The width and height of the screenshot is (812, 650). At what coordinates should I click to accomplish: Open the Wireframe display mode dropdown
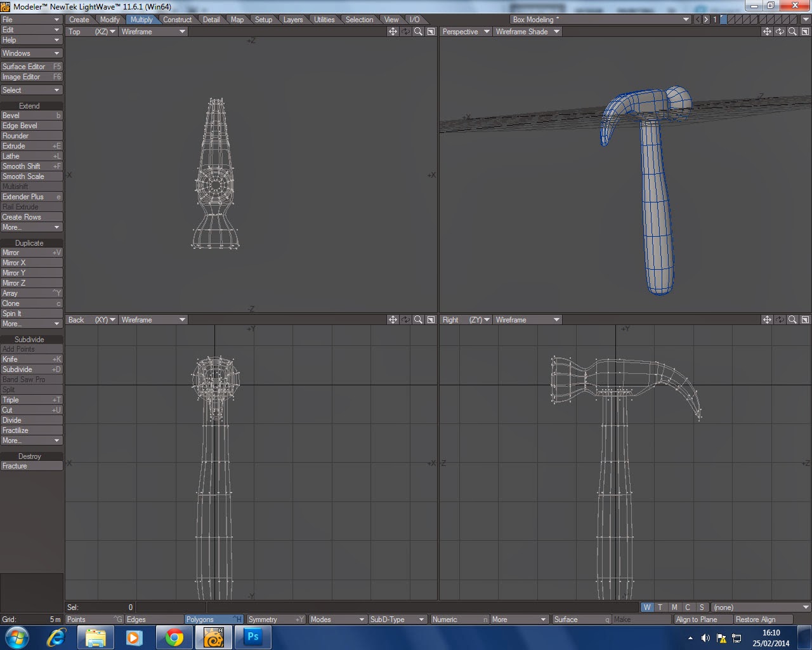click(152, 31)
